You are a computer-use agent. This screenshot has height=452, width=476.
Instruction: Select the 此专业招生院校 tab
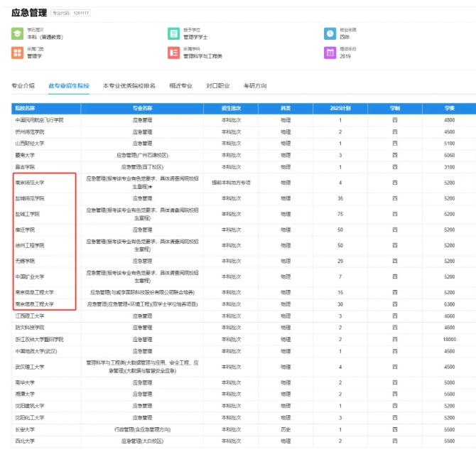(69, 86)
